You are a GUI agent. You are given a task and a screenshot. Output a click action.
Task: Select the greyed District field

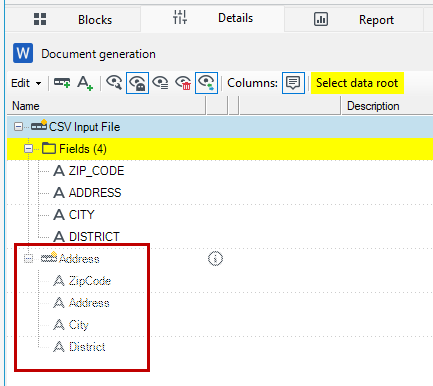87,347
